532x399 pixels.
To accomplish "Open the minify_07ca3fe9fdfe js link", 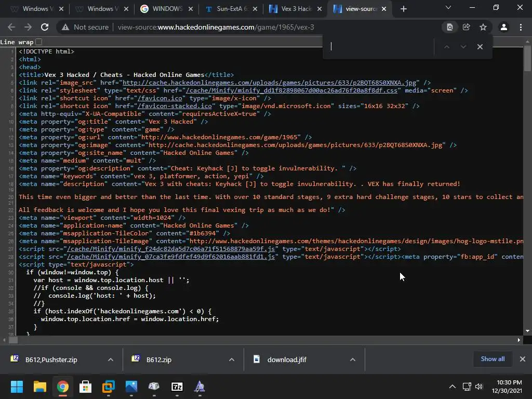I will tap(170, 257).
